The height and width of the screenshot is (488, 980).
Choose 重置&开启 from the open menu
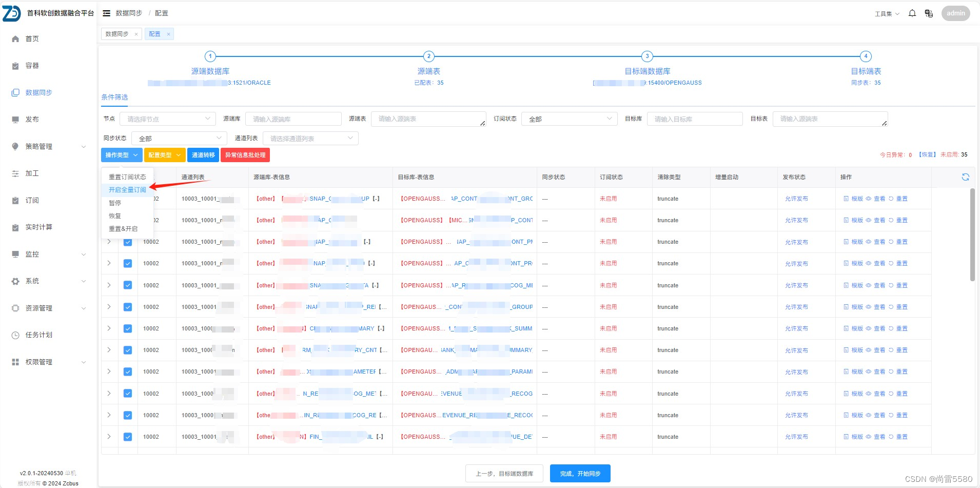(x=127, y=229)
